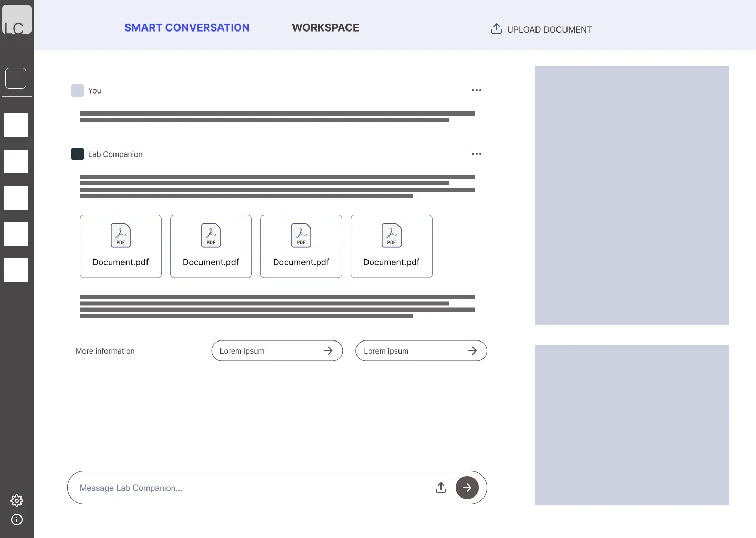
Task: Select the second white square in the sidebar
Action: [16, 162]
